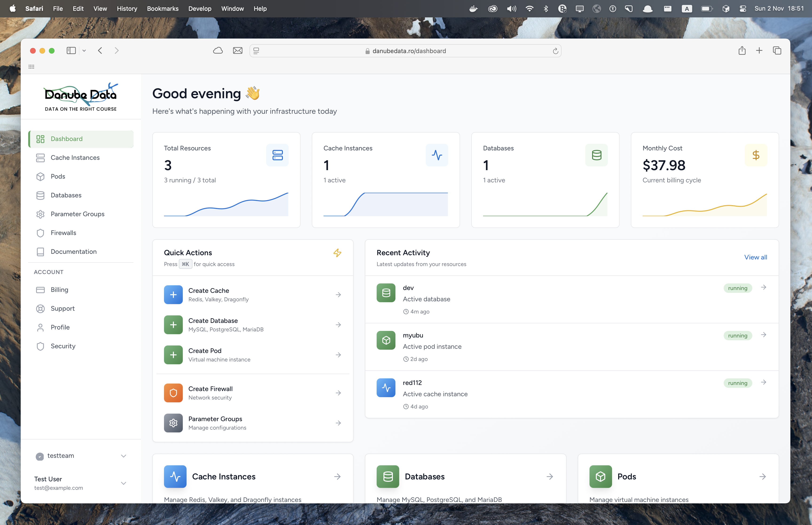
Task: Select the Pods icon in the sidebar
Action: tap(41, 176)
